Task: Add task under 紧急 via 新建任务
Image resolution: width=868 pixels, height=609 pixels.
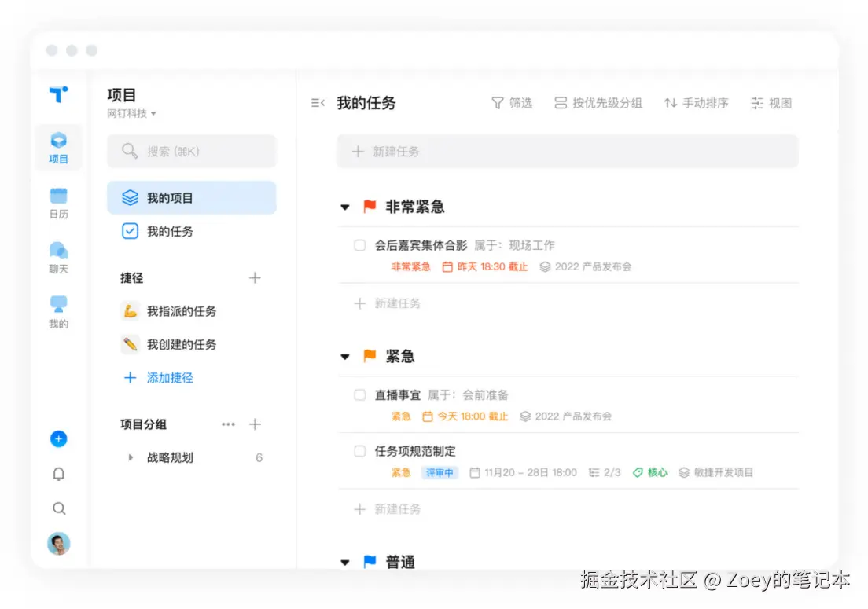Action: 388,509
